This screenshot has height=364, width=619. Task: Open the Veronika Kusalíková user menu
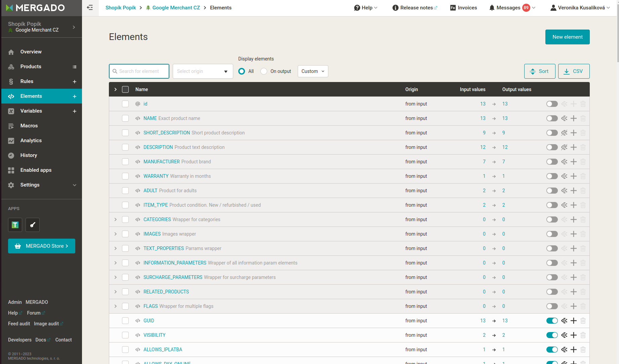pos(580,8)
